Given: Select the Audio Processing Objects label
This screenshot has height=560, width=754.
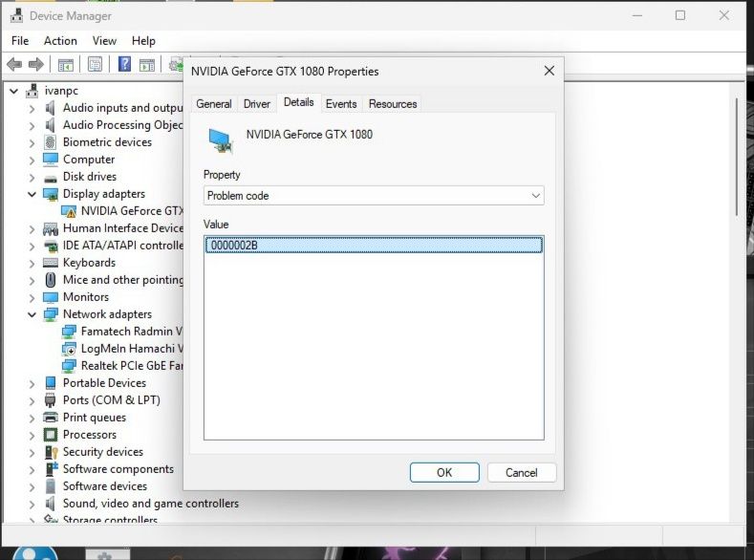Looking at the screenshot, I should [x=122, y=125].
